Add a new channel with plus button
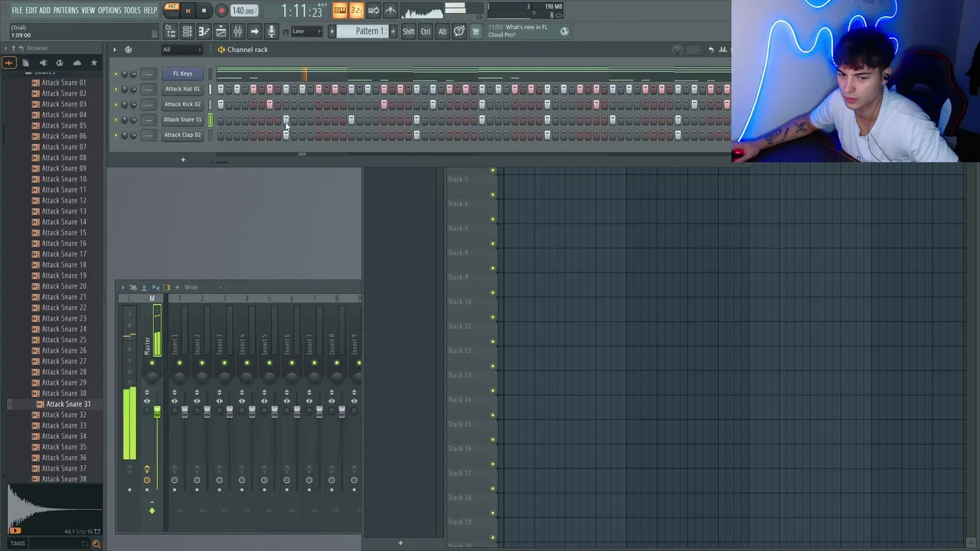Image resolution: width=980 pixels, height=551 pixels. click(183, 159)
